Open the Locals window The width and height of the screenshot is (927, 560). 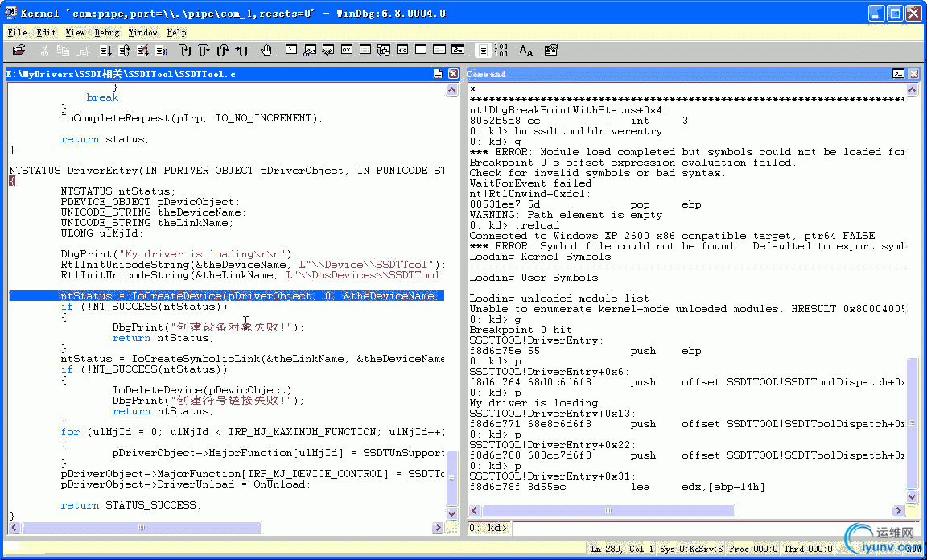[328, 50]
